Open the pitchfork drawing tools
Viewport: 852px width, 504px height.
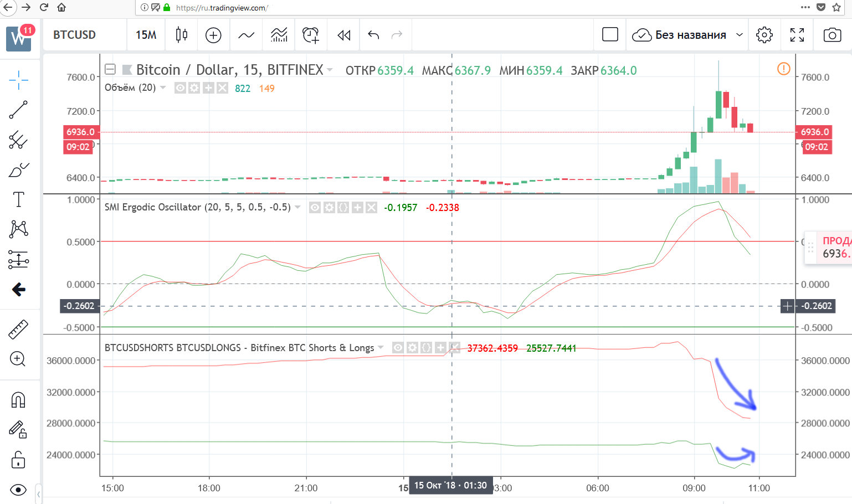pyautogui.click(x=18, y=140)
